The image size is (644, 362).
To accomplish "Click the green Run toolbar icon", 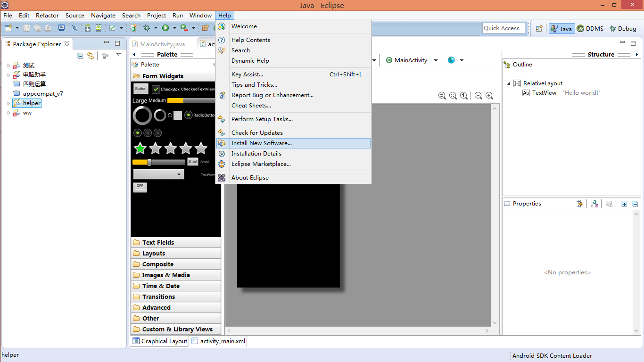I will 165,28.
